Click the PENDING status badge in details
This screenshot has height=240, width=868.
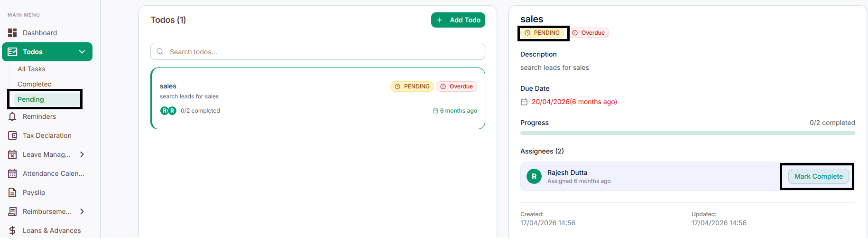click(542, 33)
